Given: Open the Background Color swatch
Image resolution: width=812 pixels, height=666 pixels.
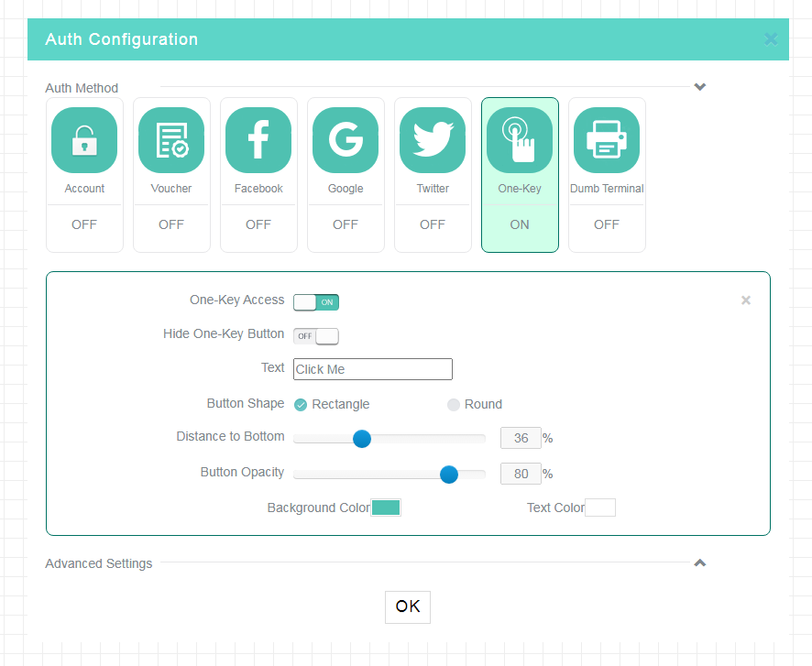Looking at the screenshot, I should (x=386, y=508).
